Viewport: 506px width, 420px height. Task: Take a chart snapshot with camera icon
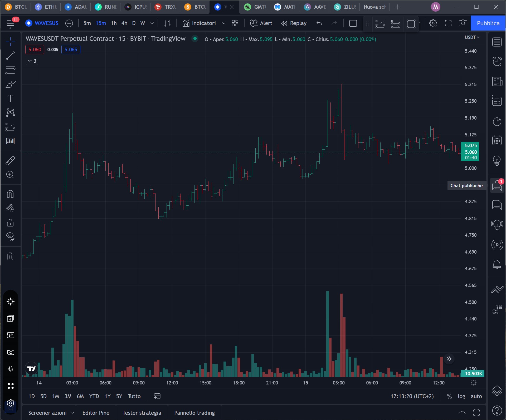pos(463,23)
